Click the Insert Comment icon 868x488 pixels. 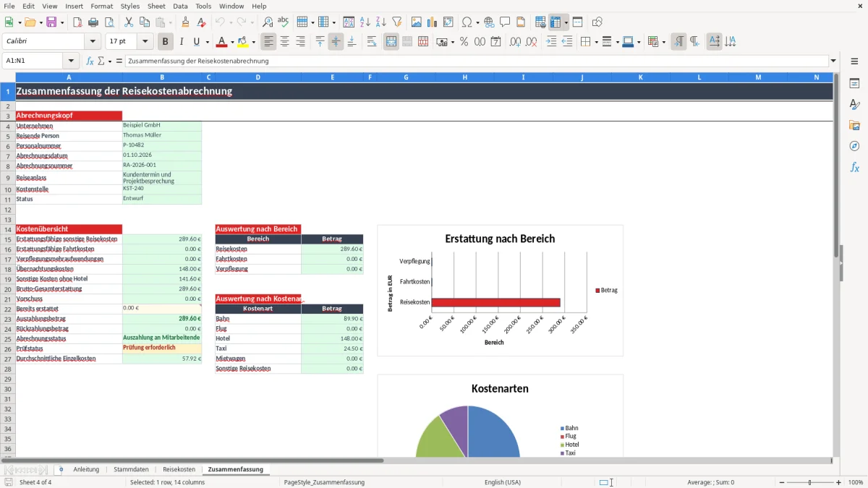pos(505,22)
